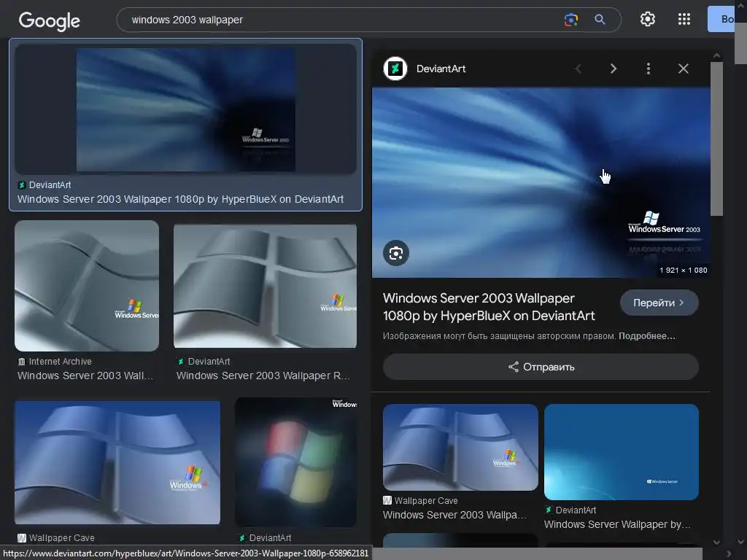Open Google quick settings gear
The height and width of the screenshot is (560, 747).
[x=648, y=19]
